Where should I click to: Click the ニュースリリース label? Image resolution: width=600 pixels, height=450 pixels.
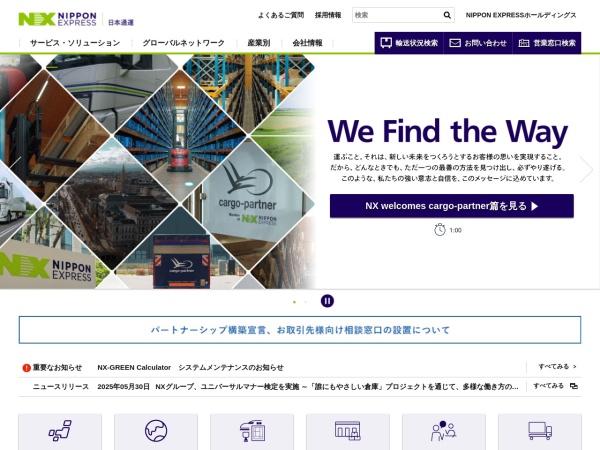coord(61,386)
